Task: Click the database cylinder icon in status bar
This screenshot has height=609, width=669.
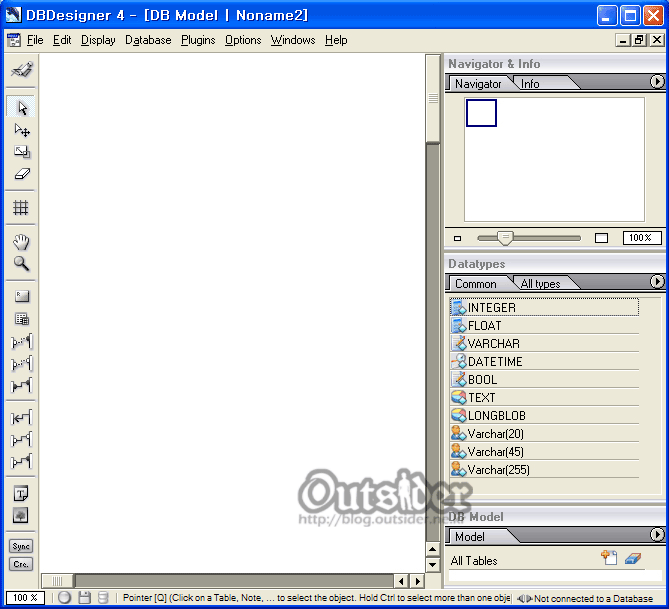Action: click(x=103, y=597)
